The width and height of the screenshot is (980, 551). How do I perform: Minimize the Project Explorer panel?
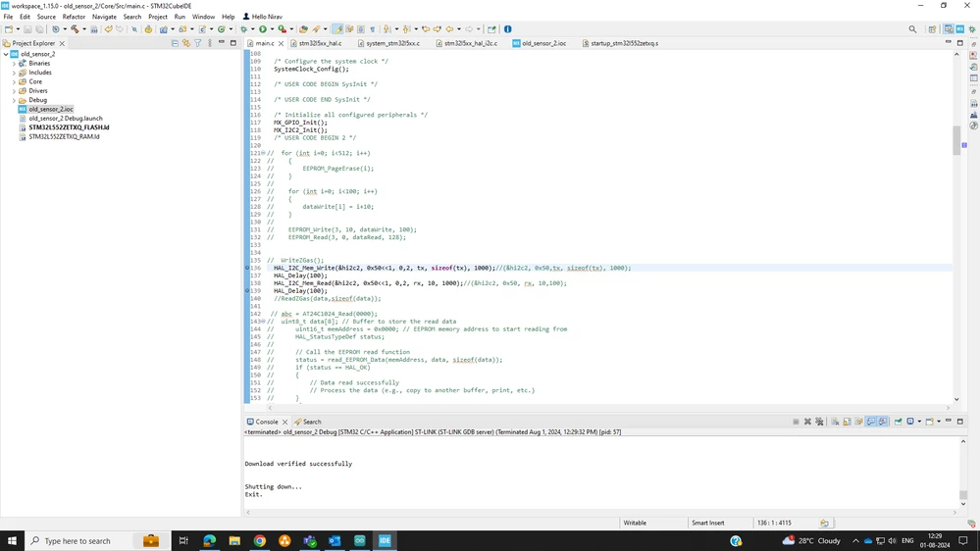click(x=222, y=42)
